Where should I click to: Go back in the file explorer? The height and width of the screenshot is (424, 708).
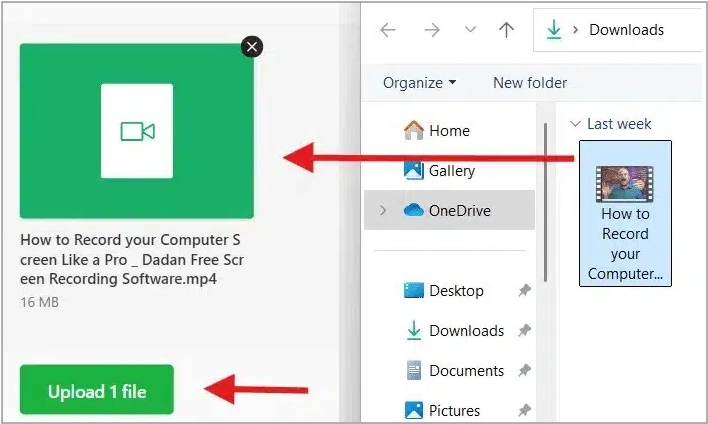[x=388, y=30]
